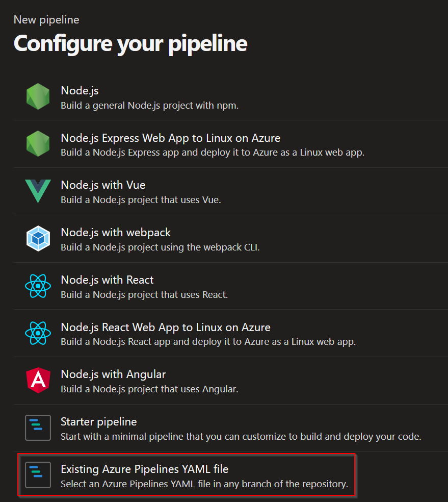Select the Node.js Express Web App hexagon icon
The height and width of the screenshot is (502, 448).
[38, 144]
